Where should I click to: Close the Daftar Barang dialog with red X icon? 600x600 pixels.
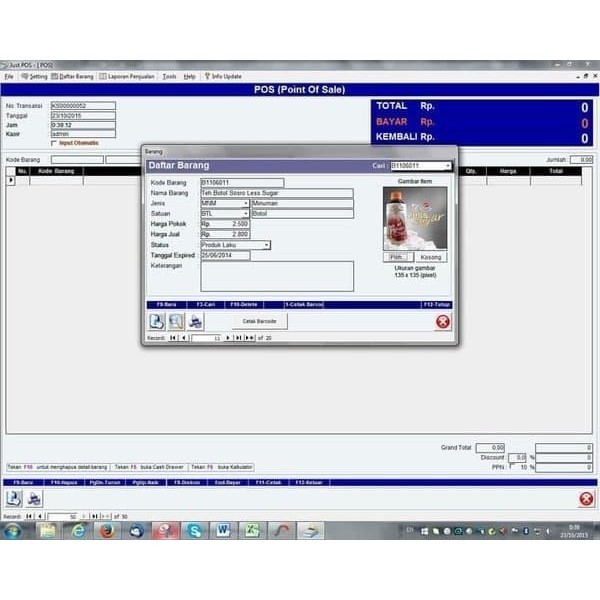tap(443, 322)
